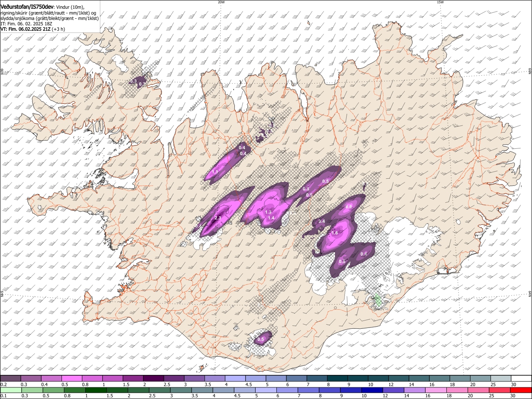Screen dimensions: 532x399
Task: Click bottom-row grey-green swatch between 3 and 3.5
Action: coord(180,390)
